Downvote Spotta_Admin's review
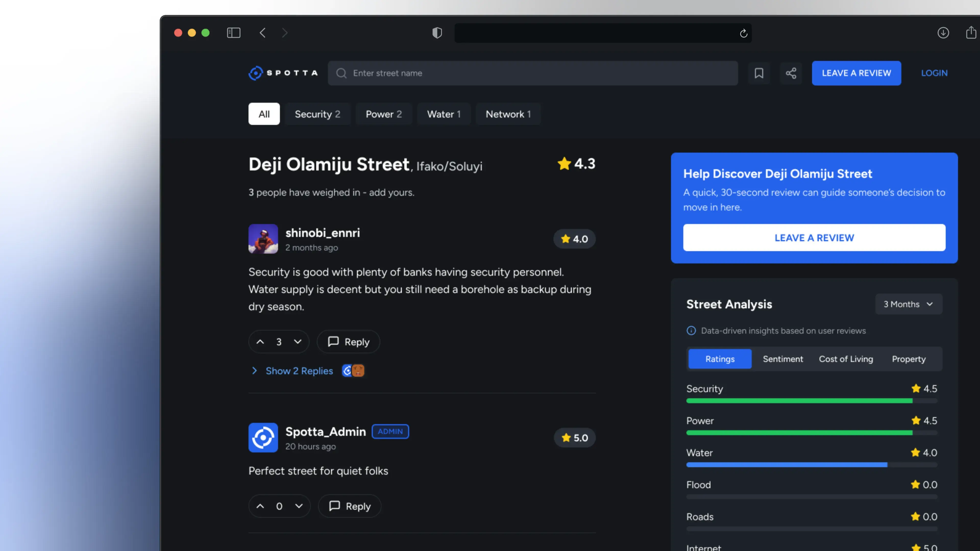 [299, 506]
